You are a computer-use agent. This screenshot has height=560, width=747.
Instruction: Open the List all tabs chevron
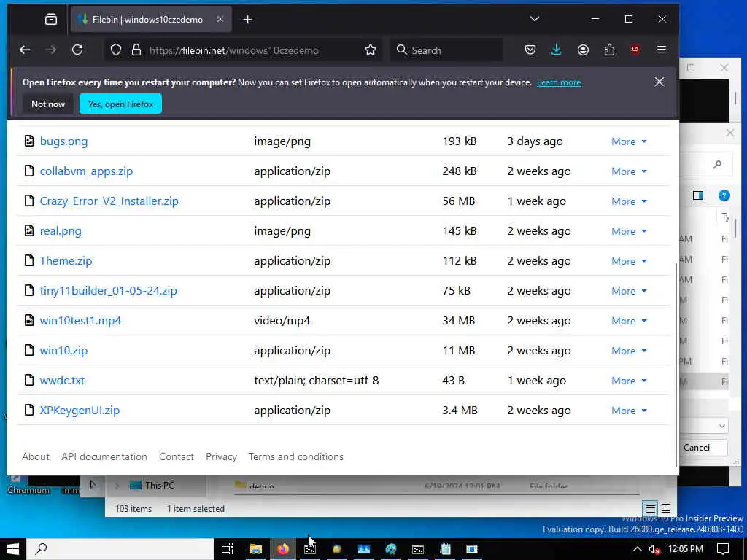pyautogui.click(x=535, y=19)
